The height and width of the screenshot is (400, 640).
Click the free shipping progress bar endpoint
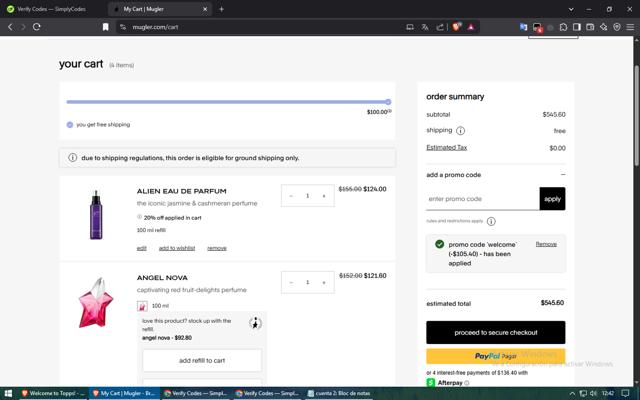[388, 102]
